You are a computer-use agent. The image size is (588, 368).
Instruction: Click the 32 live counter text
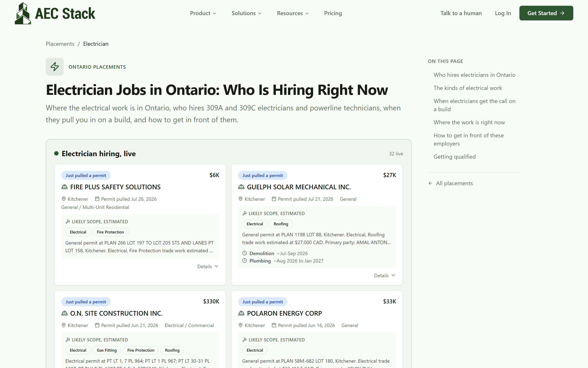[396, 154]
